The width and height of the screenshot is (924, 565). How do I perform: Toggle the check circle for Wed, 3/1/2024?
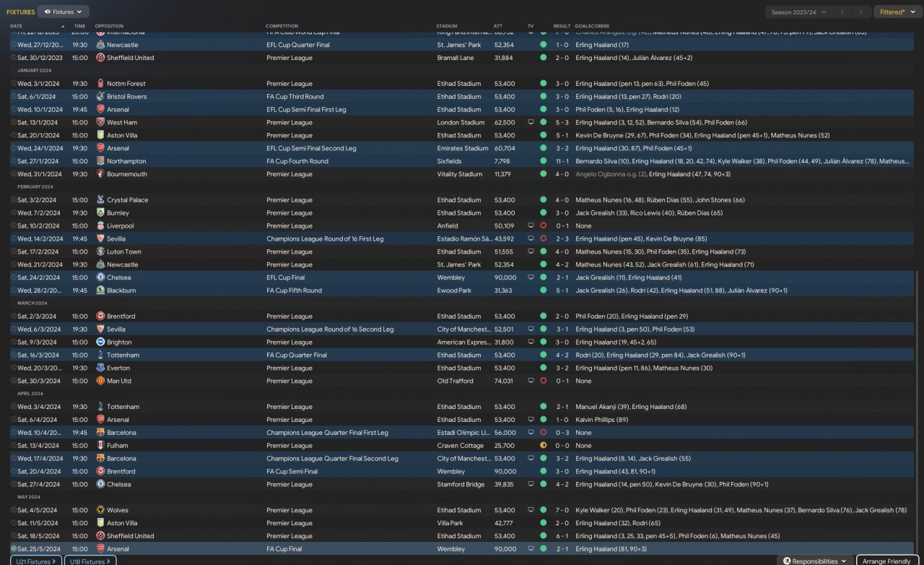pyautogui.click(x=13, y=84)
